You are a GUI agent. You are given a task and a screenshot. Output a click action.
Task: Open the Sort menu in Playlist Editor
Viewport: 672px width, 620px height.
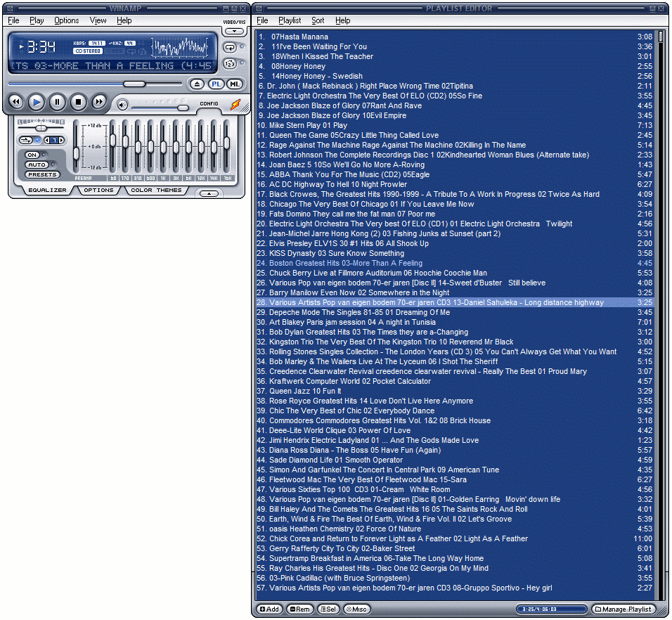click(318, 20)
